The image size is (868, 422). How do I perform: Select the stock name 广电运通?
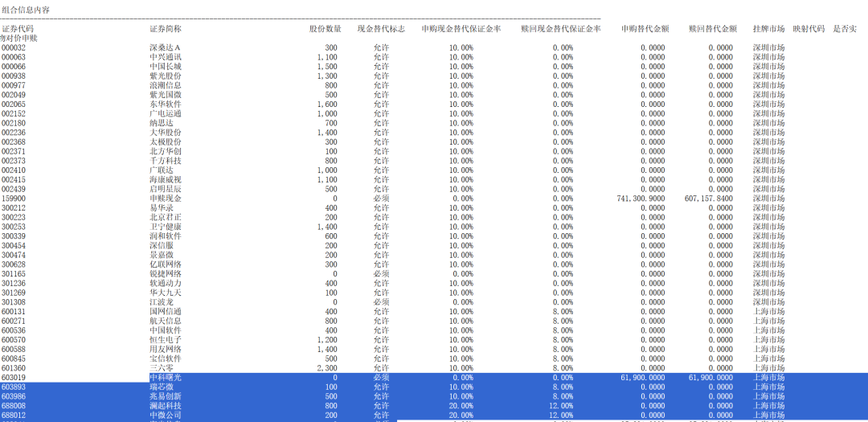[x=166, y=113]
